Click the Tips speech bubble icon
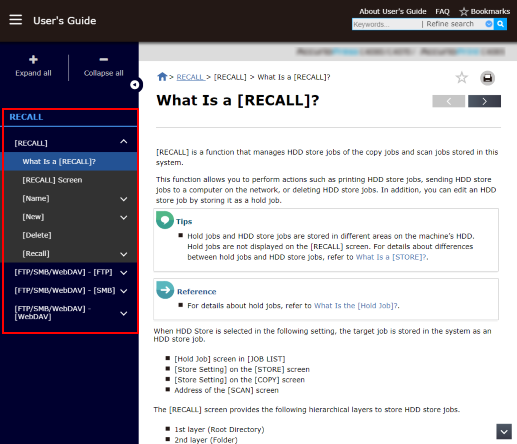The width and height of the screenshot is (517, 444). [165, 220]
